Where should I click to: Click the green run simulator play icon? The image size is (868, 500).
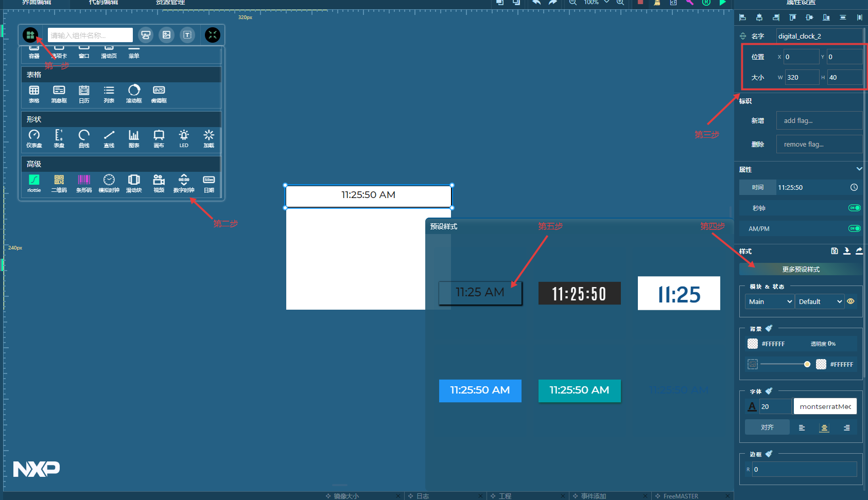(x=723, y=3)
